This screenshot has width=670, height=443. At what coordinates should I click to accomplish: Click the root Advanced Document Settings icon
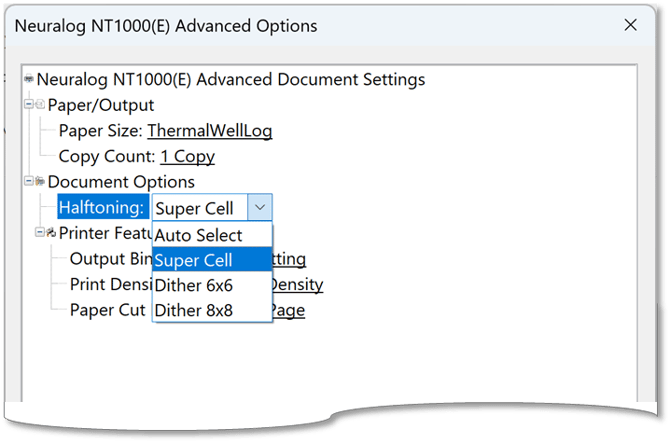point(30,80)
